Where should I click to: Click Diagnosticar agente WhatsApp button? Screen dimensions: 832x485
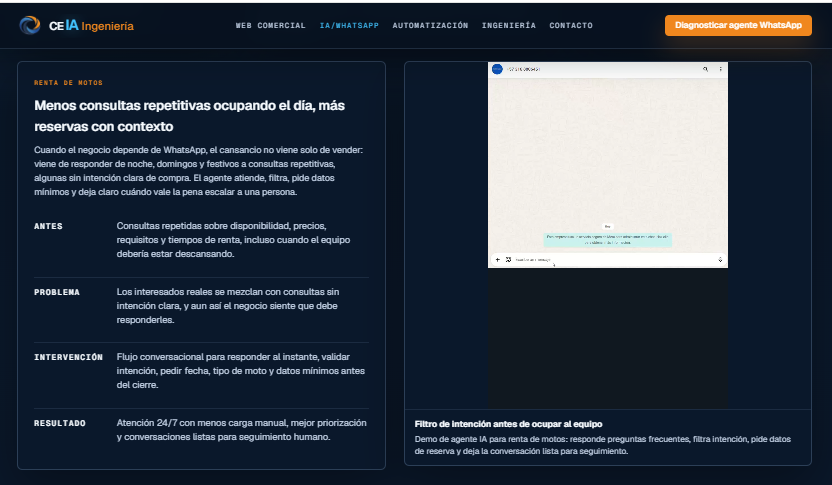pyautogui.click(x=738, y=25)
